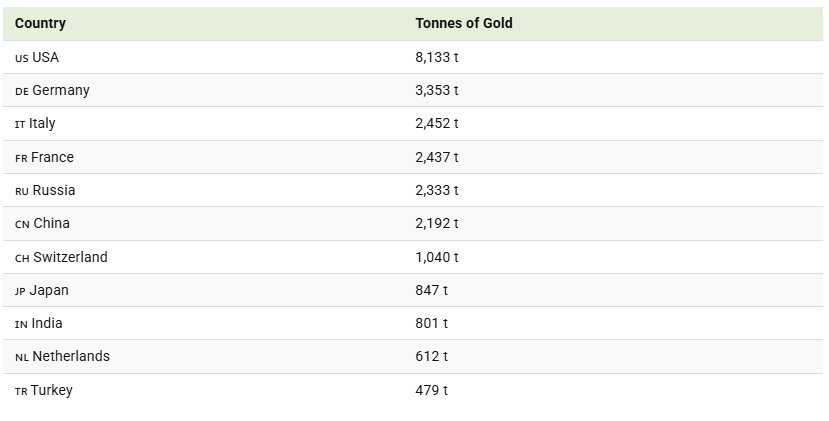Viewport: 829px width, 421px height.
Task: Click the 1,040 t Switzerland value
Action: pos(437,258)
